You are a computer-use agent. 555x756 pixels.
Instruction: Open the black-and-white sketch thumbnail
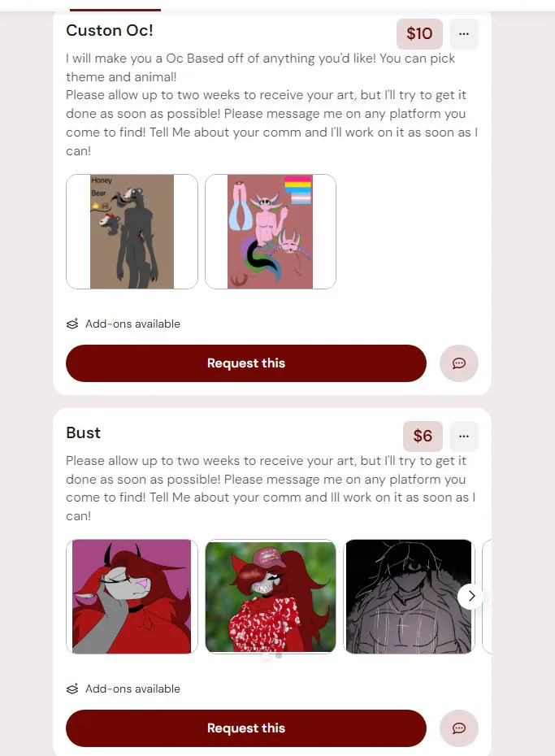tap(409, 597)
